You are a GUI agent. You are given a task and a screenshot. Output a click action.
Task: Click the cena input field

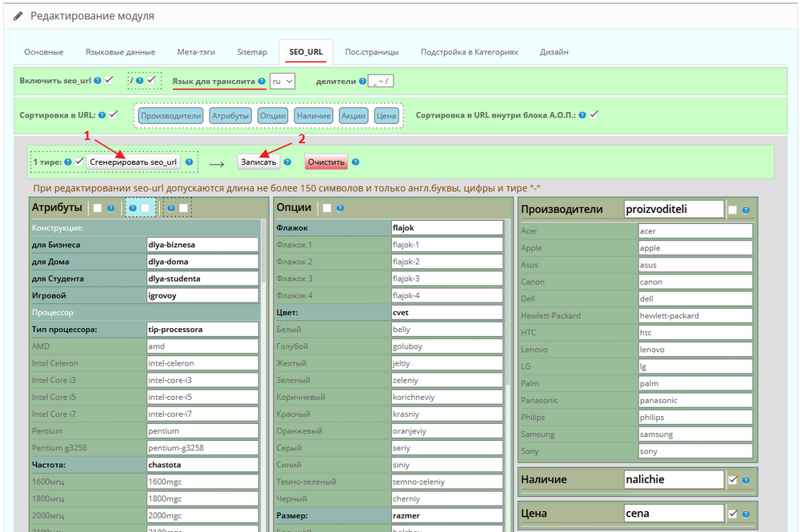(x=674, y=513)
